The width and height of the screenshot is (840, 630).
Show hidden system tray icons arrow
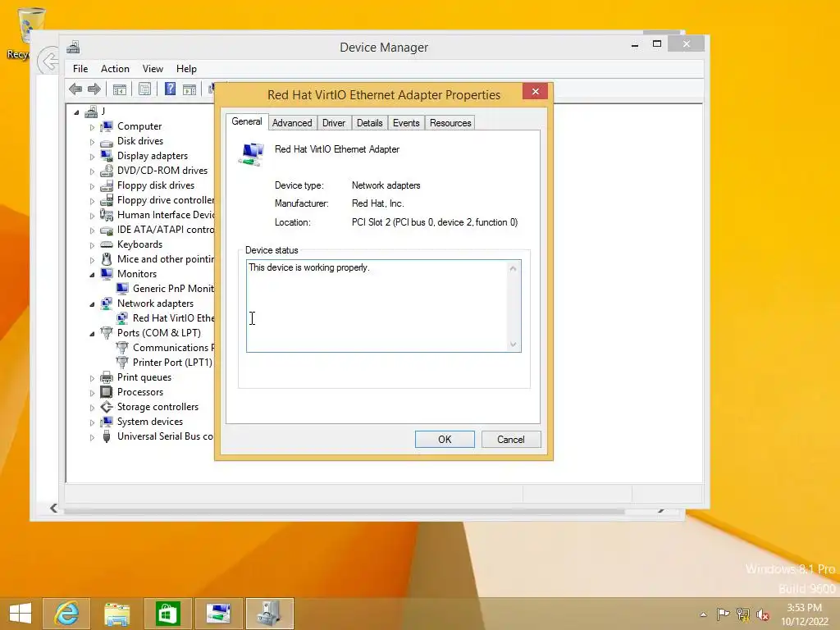point(703,614)
